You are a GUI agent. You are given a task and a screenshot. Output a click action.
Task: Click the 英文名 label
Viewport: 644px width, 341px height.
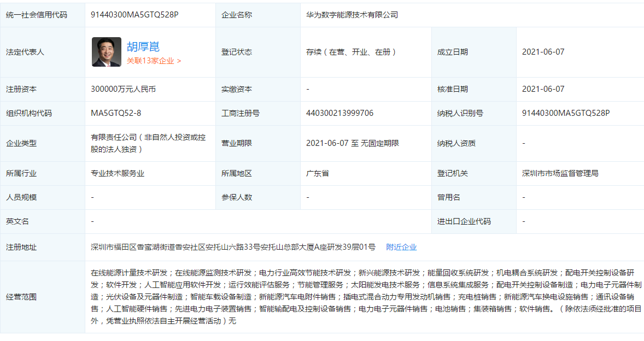click(x=17, y=221)
